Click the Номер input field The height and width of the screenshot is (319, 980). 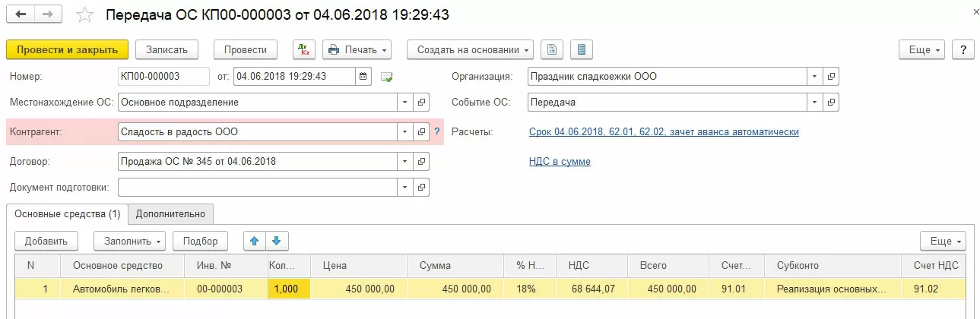click(163, 76)
